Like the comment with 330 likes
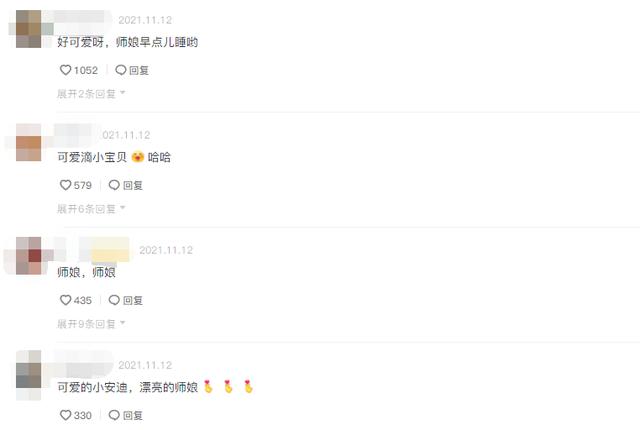Image resolution: width=640 pixels, height=430 pixels. (x=65, y=415)
